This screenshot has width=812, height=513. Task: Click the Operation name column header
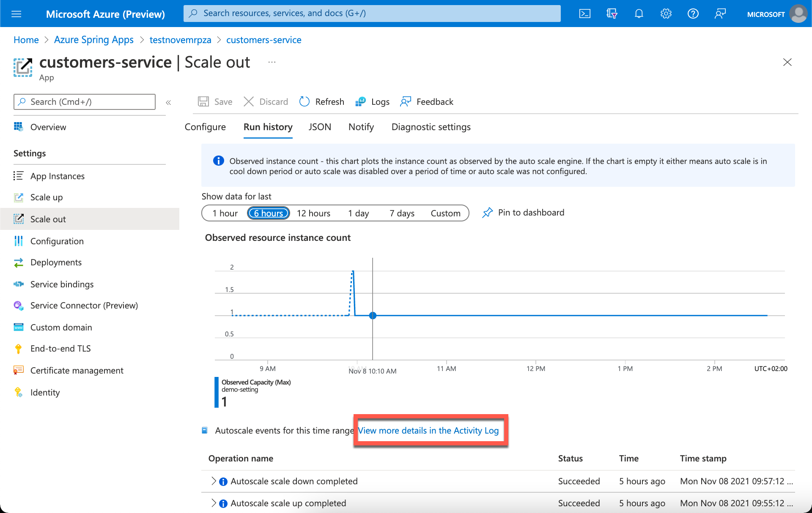(241, 458)
